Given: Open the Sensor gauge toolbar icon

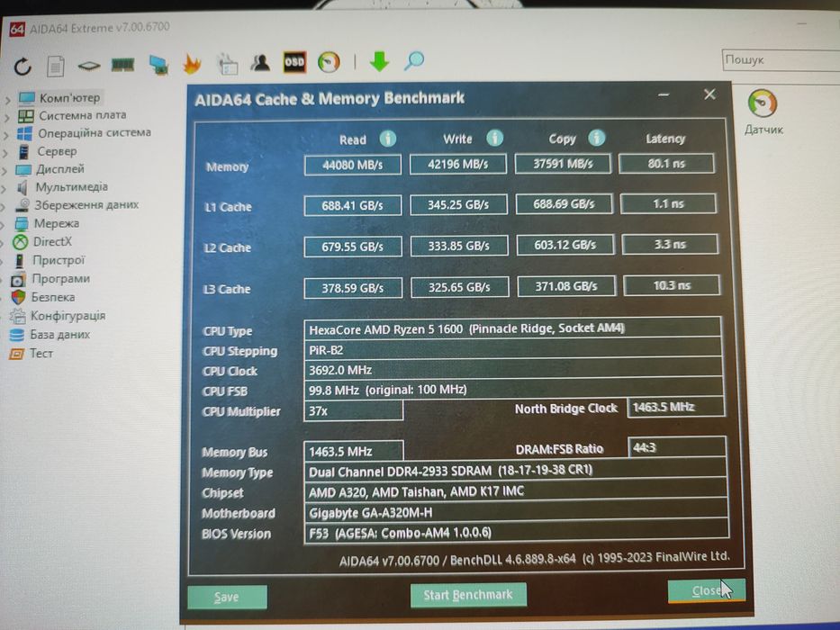Looking at the screenshot, I should [329, 62].
